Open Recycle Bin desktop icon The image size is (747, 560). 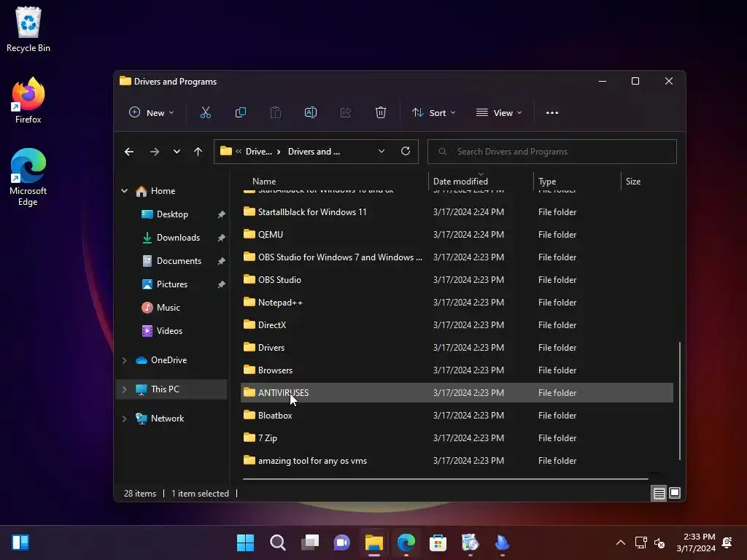[x=28, y=29]
